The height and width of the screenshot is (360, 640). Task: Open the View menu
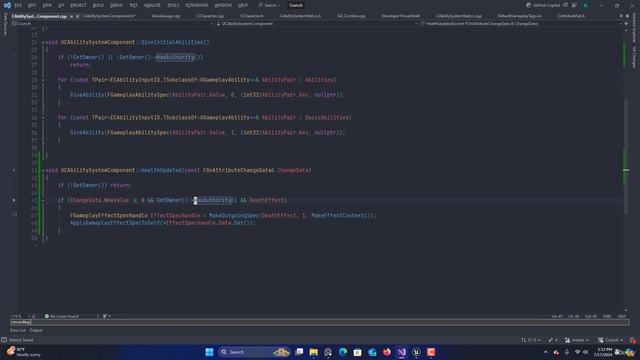(x=47, y=5)
